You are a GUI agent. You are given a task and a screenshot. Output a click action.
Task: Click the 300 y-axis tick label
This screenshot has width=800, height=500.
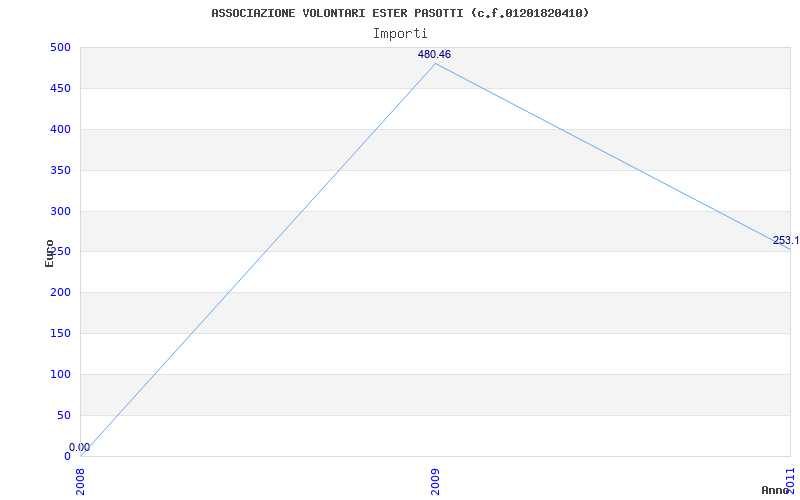60,211
